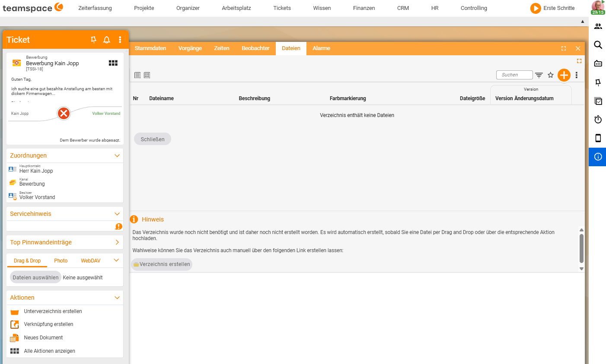Screen dimensions: 606x364
Task: Open the briefcase icon in sidebar
Action: point(598,63)
